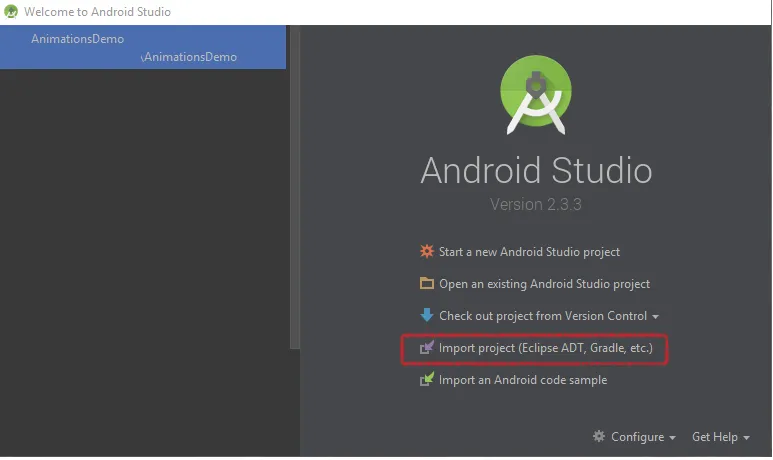This screenshot has width=773, height=460.
Task: Click the green arrow import code sample icon
Action: [x=426, y=379]
